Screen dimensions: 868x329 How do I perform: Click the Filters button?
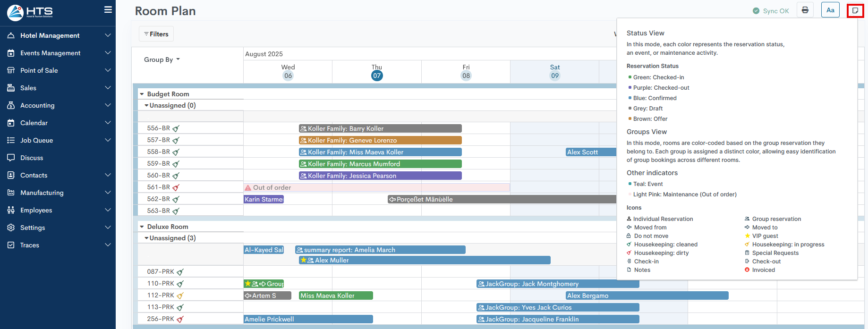pyautogui.click(x=156, y=34)
